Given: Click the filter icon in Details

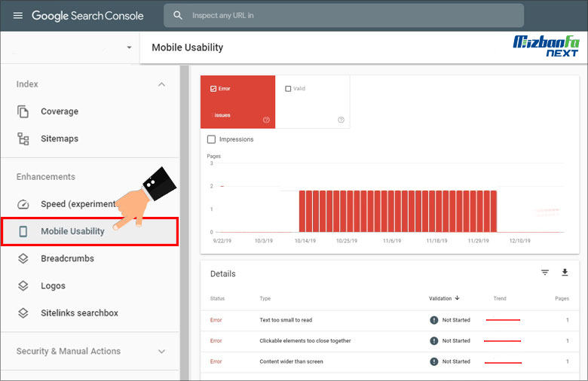Looking at the screenshot, I should pyautogui.click(x=545, y=273).
